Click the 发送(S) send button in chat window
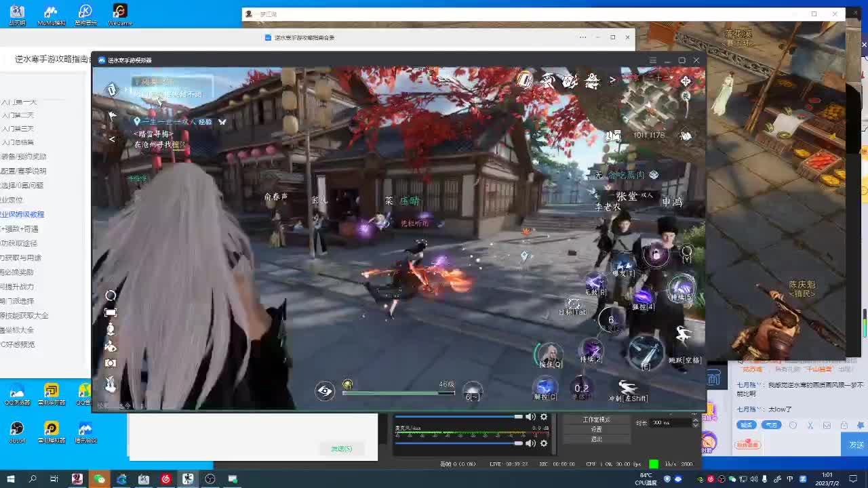Viewport: 868px width, 488px height. 341,449
